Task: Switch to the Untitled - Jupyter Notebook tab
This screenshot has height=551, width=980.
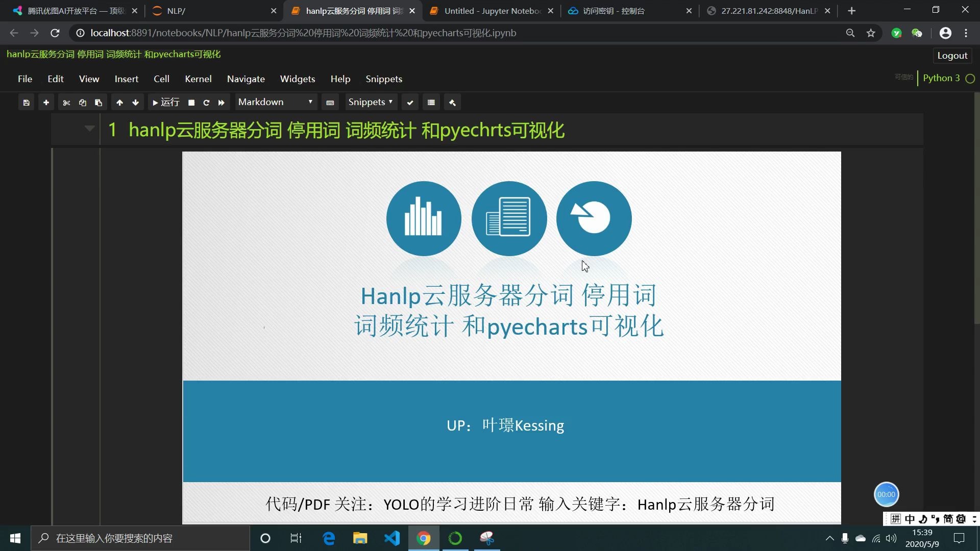Action: [x=492, y=11]
